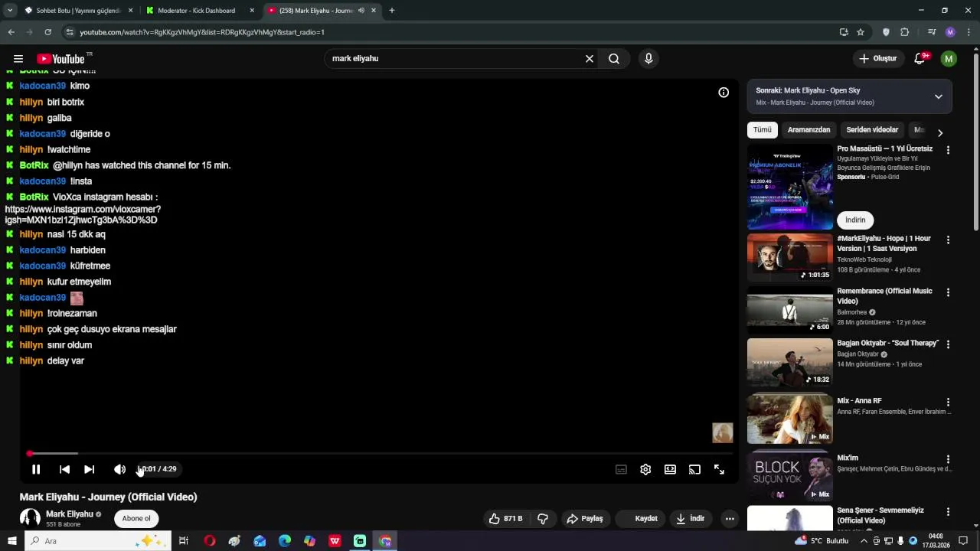
Task: Pause the video playback
Action: click(x=36, y=469)
